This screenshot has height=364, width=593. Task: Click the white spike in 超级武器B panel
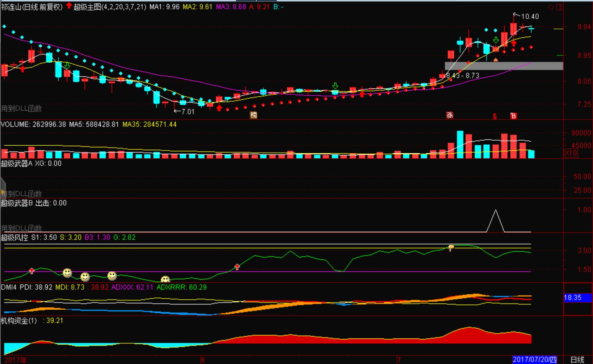[x=495, y=221]
